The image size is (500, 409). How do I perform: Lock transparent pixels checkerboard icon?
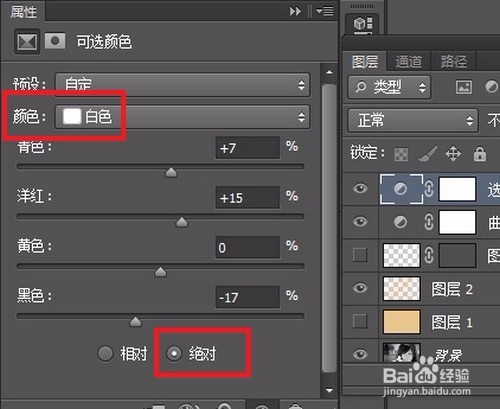[x=401, y=154]
